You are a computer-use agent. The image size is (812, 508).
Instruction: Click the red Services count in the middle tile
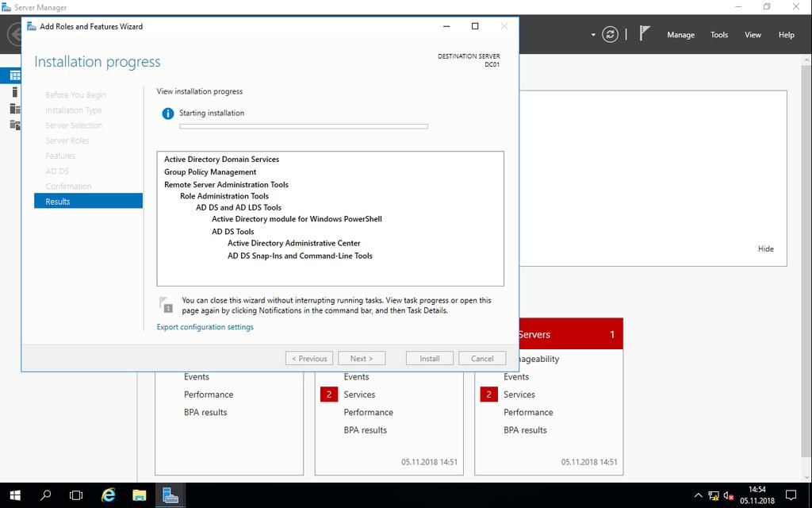point(329,394)
